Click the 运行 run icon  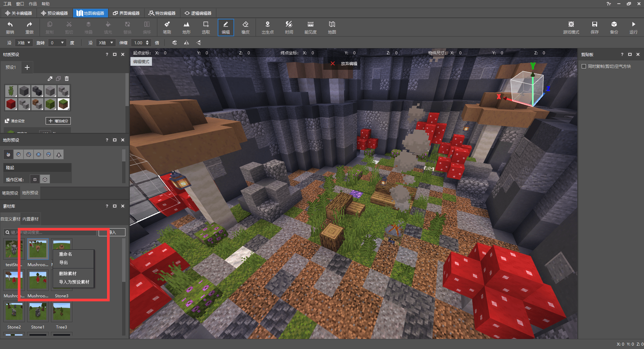(x=634, y=27)
